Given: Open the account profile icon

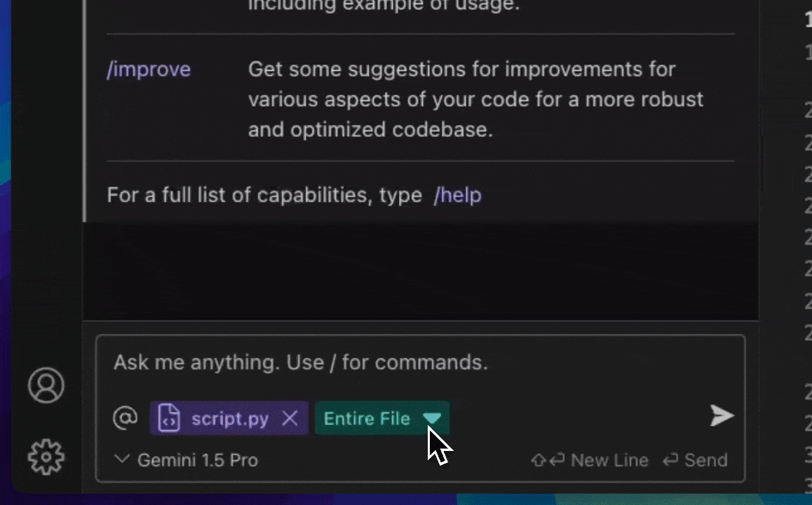Looking at the screenshot, I should (x=46, y=385).
